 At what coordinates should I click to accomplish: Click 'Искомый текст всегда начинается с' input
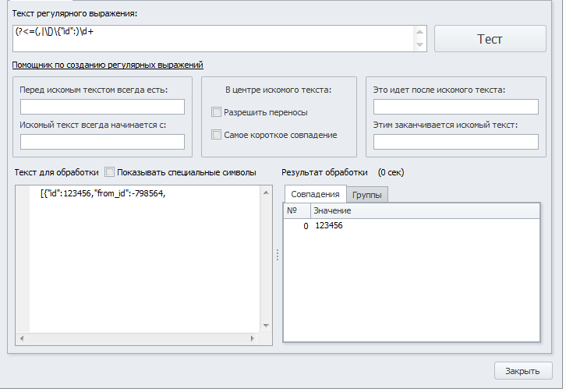(102, 142)
